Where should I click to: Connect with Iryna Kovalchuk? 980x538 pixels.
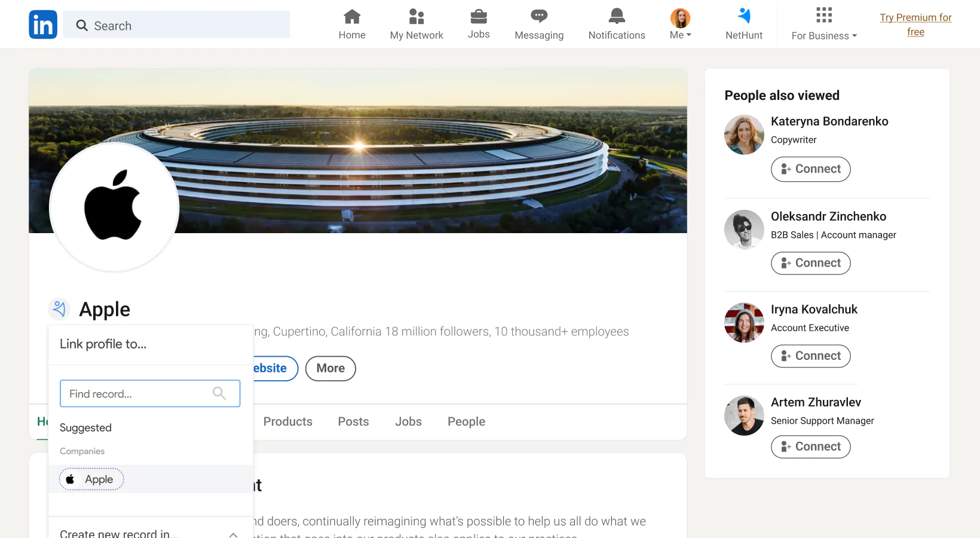point(811,356)
